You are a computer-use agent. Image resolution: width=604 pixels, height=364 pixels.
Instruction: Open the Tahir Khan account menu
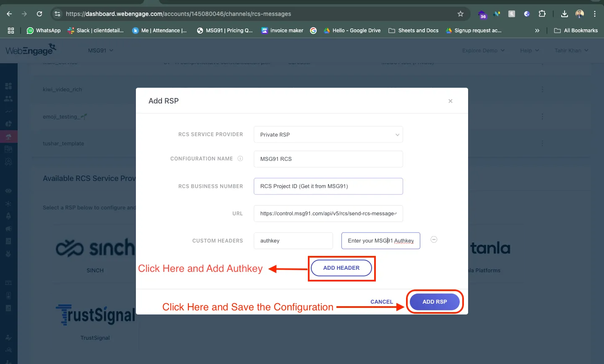pos(571,50)
